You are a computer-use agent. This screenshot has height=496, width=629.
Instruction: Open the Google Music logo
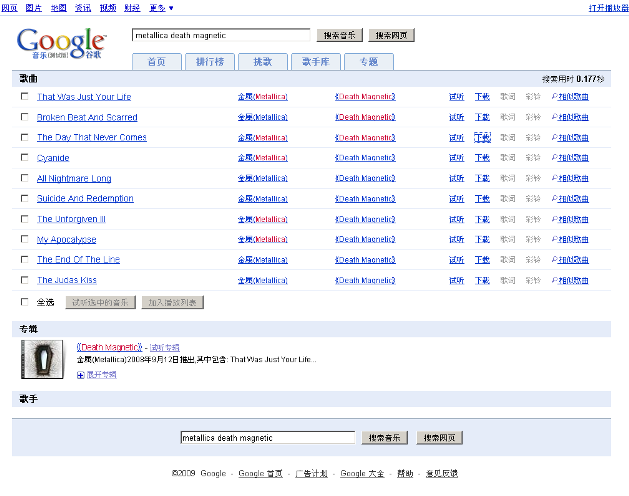coord(61,43)
